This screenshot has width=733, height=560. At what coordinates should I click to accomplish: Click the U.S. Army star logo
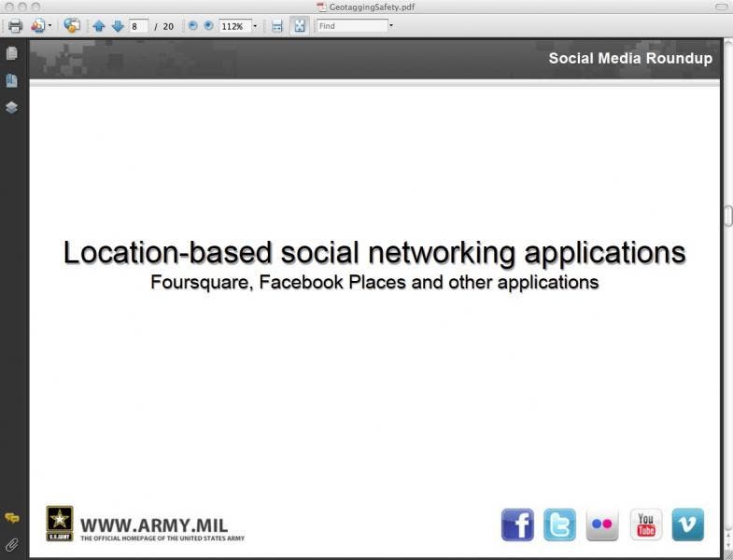coord(60,524)
